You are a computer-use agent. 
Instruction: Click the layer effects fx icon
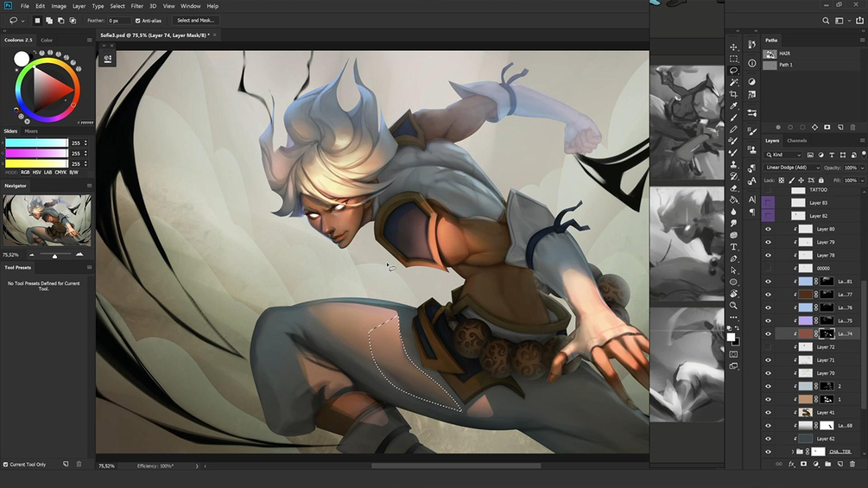pyautogui.click(x=792, y=464)
